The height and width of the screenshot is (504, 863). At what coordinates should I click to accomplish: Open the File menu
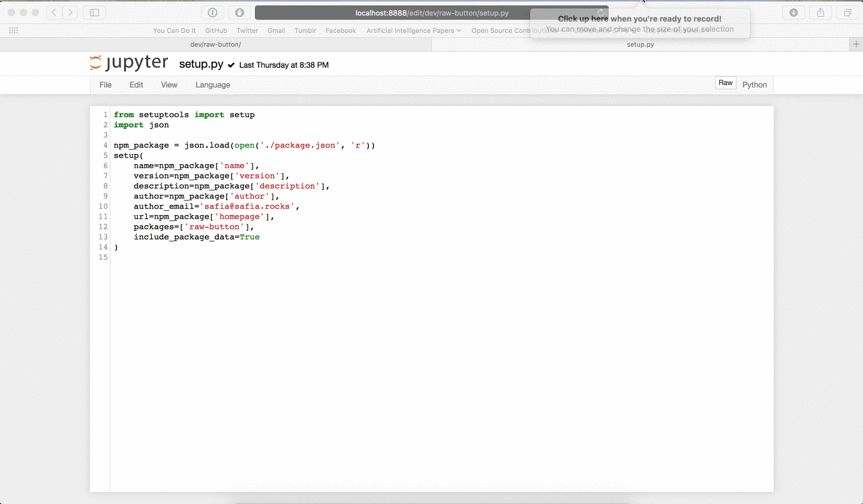(106, 85)
